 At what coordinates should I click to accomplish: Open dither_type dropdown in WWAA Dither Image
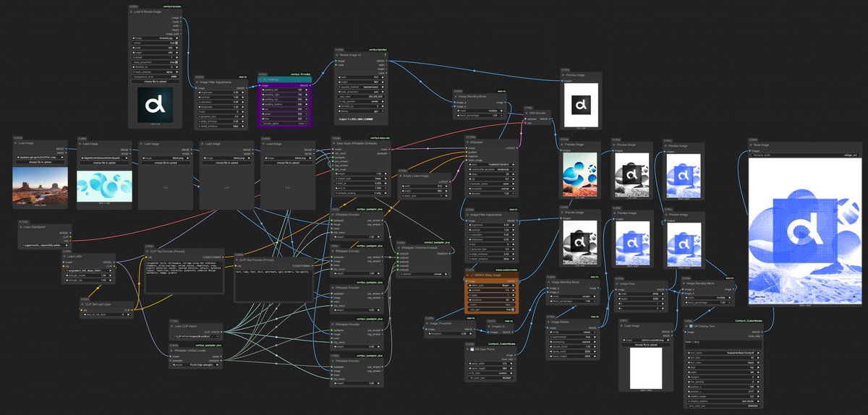(490, 286)
